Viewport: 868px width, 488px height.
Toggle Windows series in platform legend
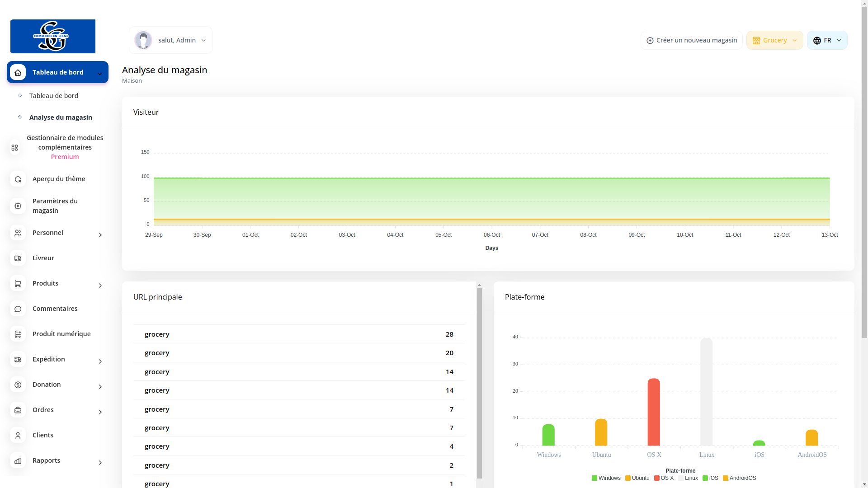point(606,478)
